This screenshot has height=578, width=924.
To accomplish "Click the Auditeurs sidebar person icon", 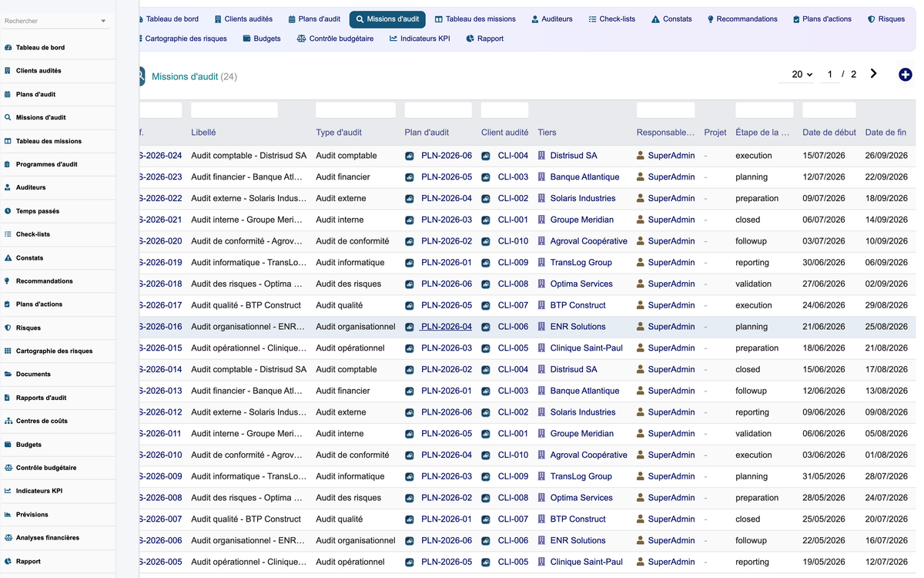I will coord(8,187).
